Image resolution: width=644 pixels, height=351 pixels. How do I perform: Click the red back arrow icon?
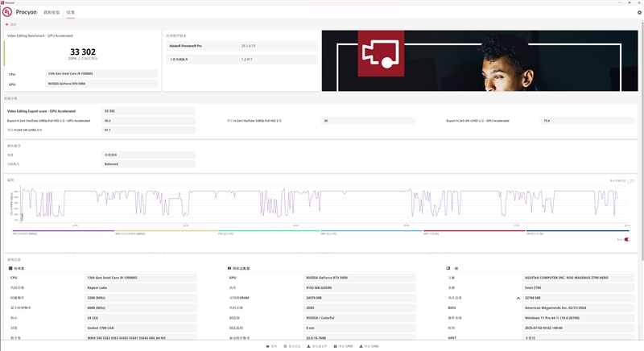7,25
